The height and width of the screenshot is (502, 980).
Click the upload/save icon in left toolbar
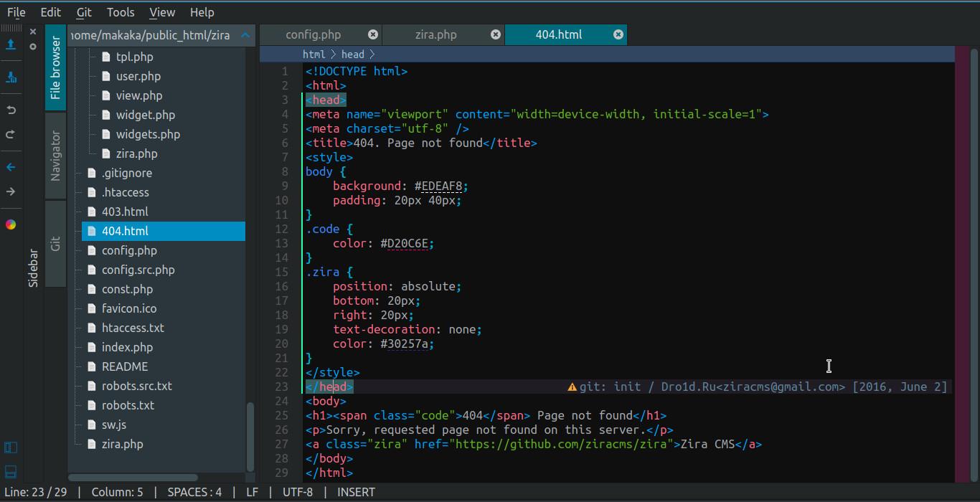pyautogui.click(x=11, y=44)
